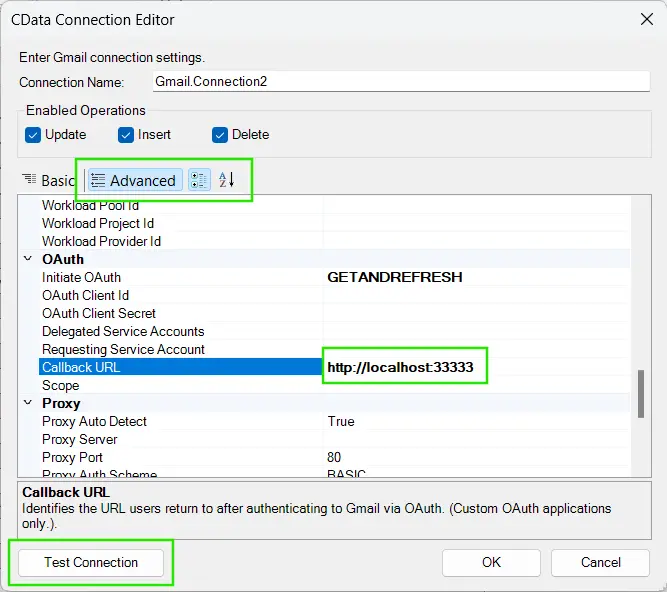Collapse the OAuth property group
This screenshot has height=592, width=667.
(x=28, y=260)
